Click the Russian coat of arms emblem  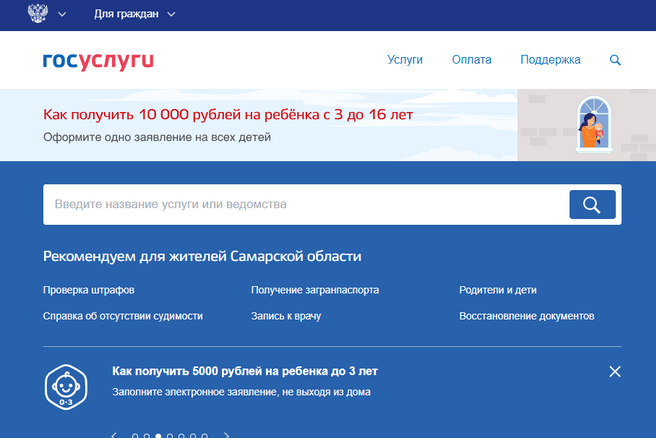[x=40, y=15]
